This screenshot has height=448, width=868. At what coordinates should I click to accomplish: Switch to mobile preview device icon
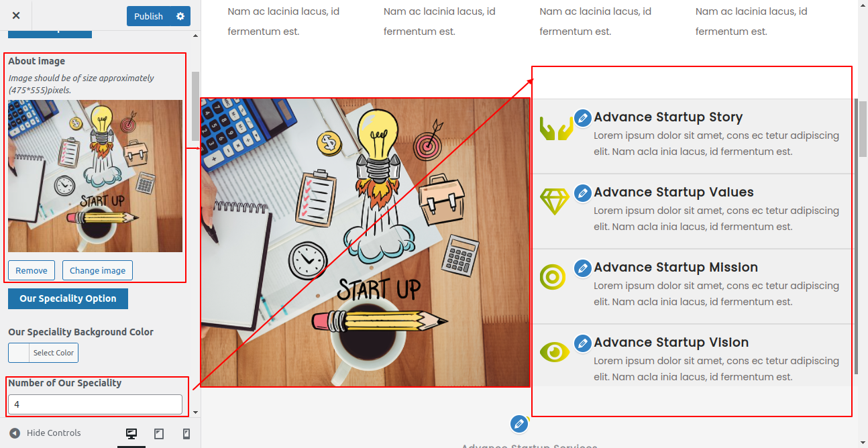(x=186, y=434)
